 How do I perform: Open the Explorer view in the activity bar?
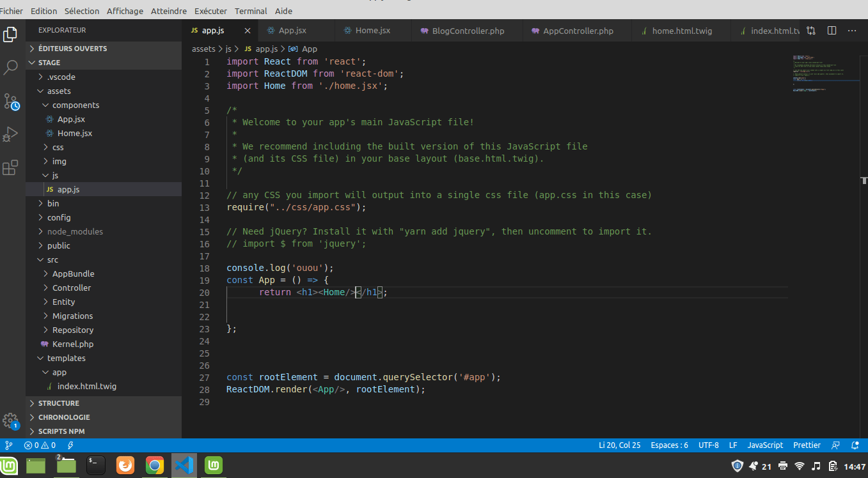coord(10,35)
